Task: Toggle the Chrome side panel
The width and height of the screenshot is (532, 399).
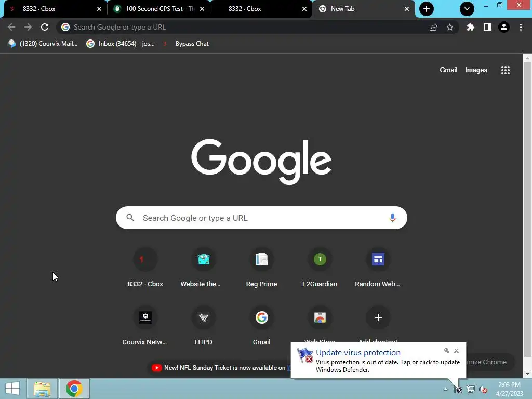Action: coord(487,27)
